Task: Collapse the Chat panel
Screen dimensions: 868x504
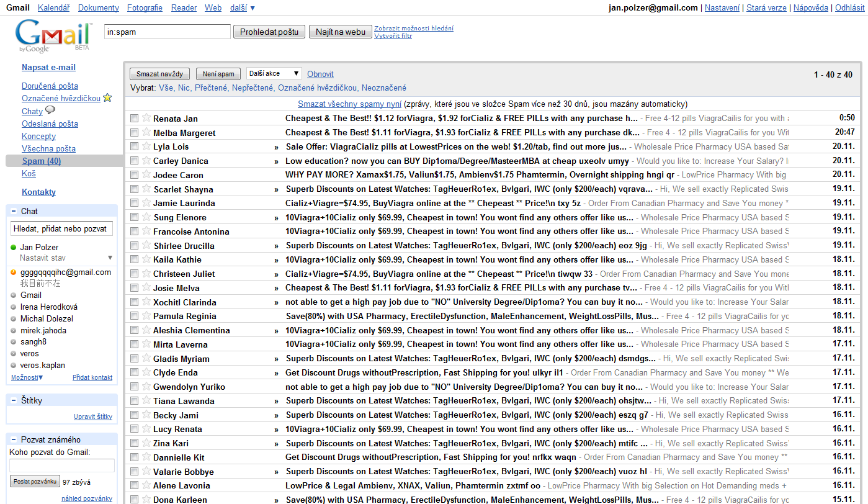Action: (14, 211)
